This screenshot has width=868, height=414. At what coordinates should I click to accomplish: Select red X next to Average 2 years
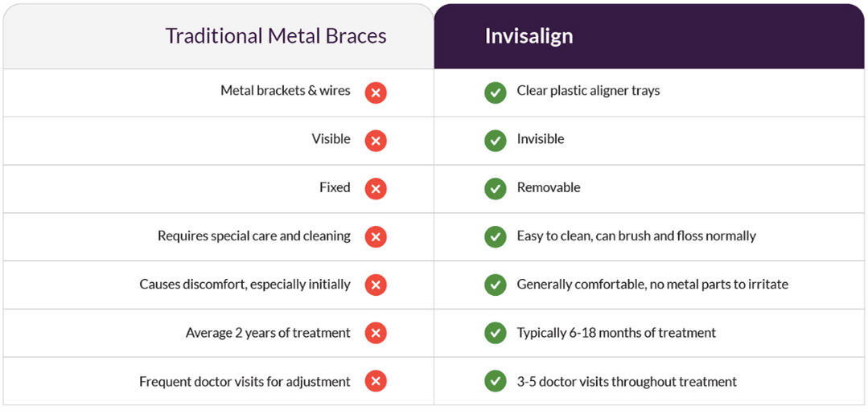[x=376, y=333]
